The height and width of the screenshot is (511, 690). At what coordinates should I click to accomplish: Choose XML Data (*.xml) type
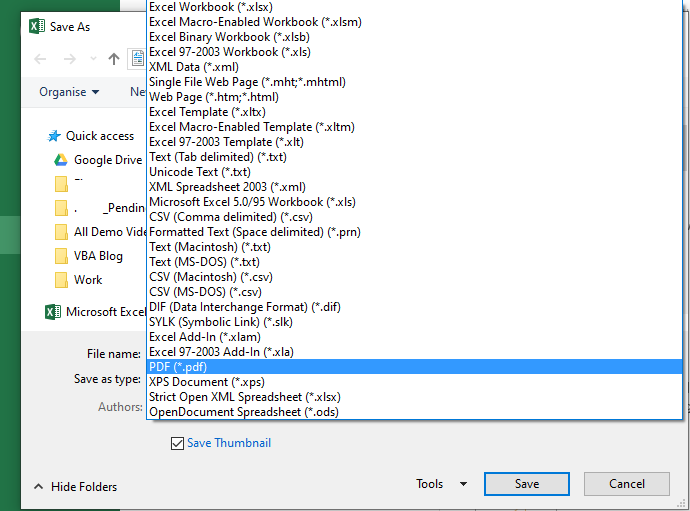(x=414, y=67)
